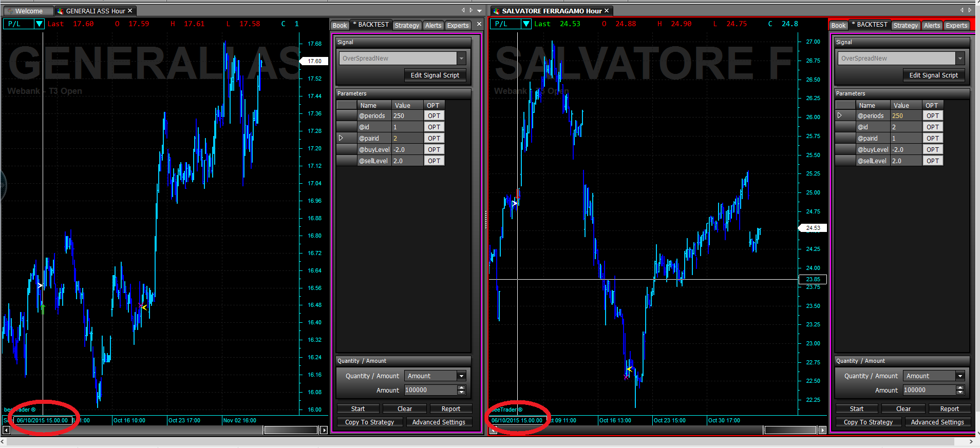This screenshot has width=980, height=448.
Task: Start the backtest in right panel
Action: (857, 409)
